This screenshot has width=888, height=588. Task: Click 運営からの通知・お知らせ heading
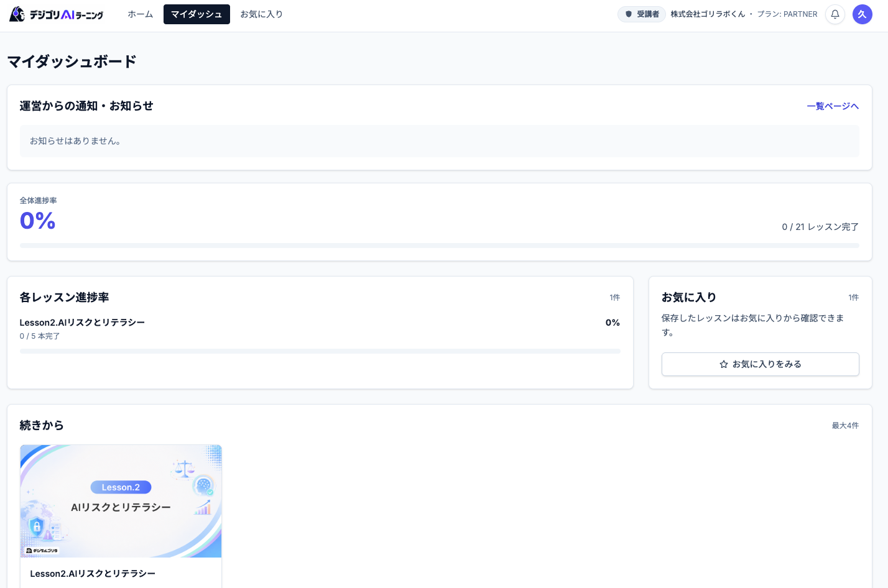click(86, 106)
